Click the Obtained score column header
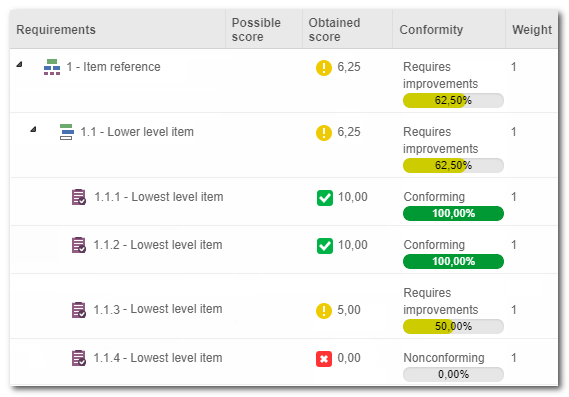Viewport: 569px width, 397px height. [x=334, y=29]
